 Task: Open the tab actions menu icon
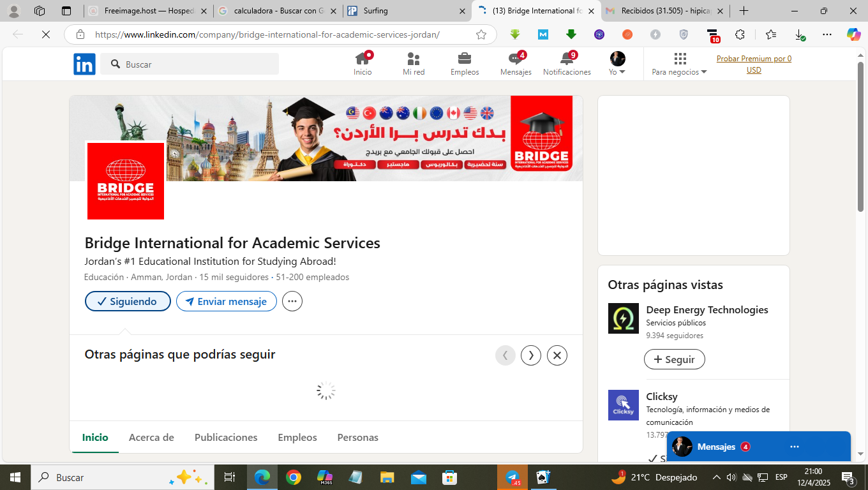pos(66,11)
